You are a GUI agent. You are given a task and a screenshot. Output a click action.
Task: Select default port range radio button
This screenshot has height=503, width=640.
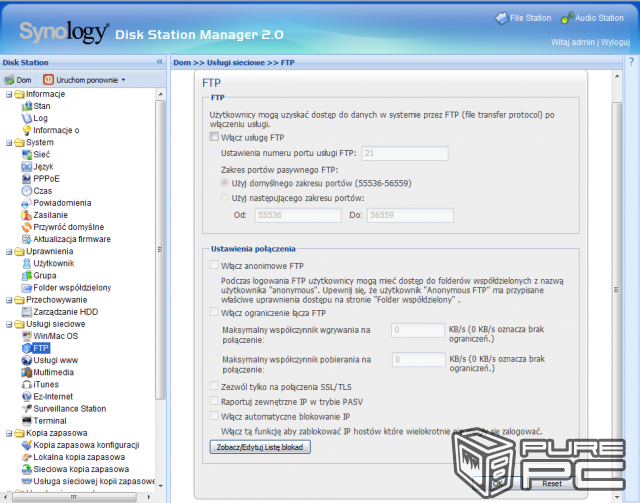224,183
